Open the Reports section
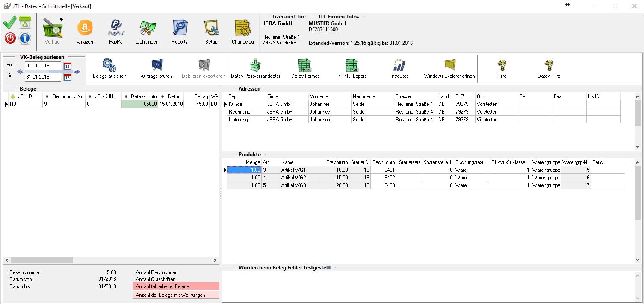644x304 pixels. click(180, 32)
